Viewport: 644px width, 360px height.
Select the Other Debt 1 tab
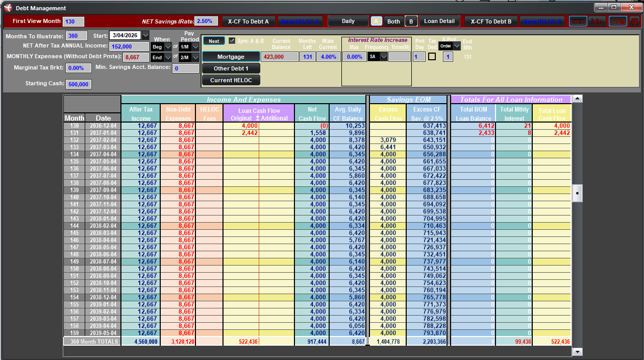(x=231, y=68)
